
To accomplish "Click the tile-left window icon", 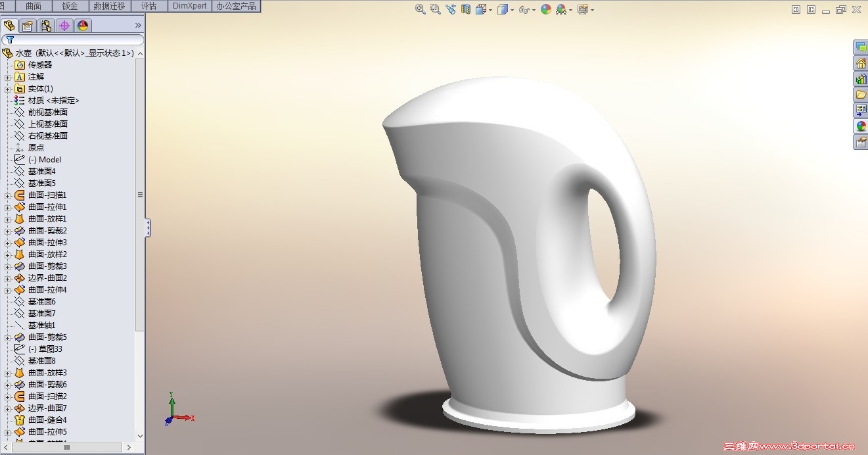I will tap(796, 9).
